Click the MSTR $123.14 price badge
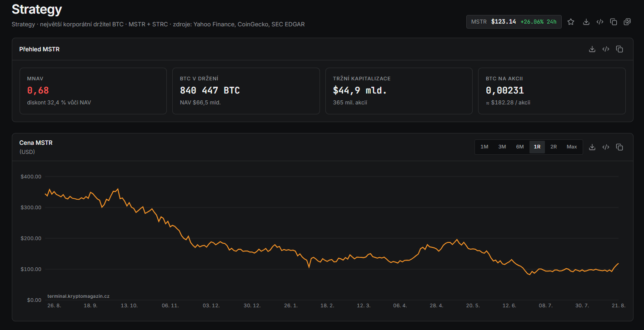Screen dimensions: 644x330 click(x=514, y=22)
